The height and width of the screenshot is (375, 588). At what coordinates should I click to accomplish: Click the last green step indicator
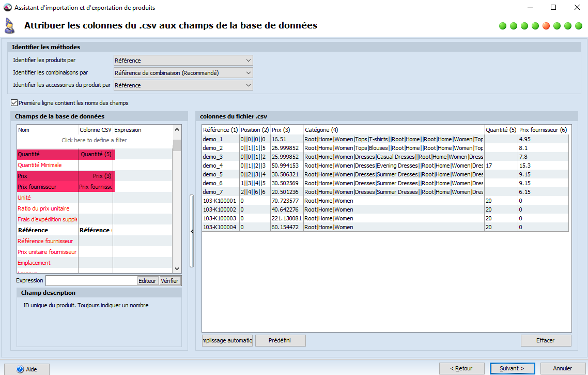click(578, 25)
